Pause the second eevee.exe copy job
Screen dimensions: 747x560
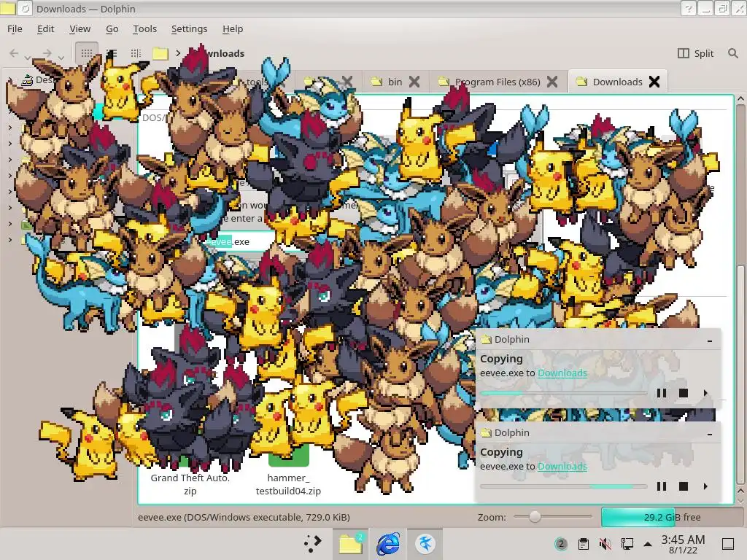coord(661,486)
